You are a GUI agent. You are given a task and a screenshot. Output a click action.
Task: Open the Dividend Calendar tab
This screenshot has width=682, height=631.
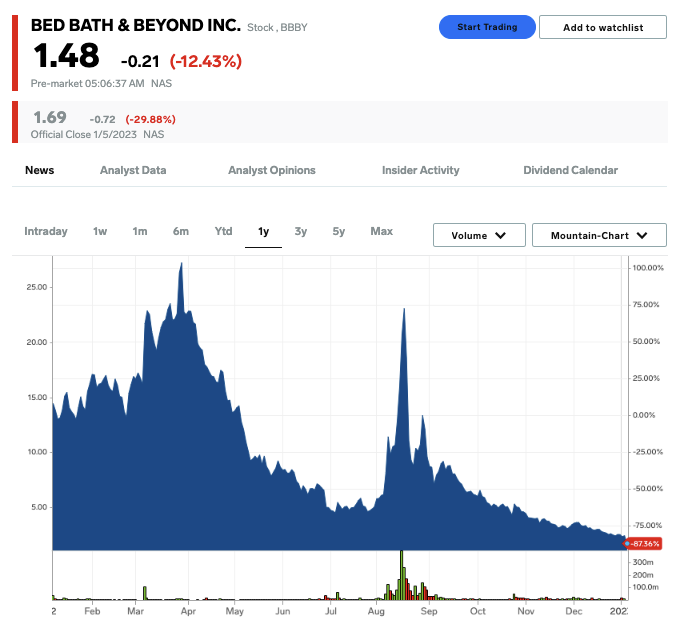[570, 170]
